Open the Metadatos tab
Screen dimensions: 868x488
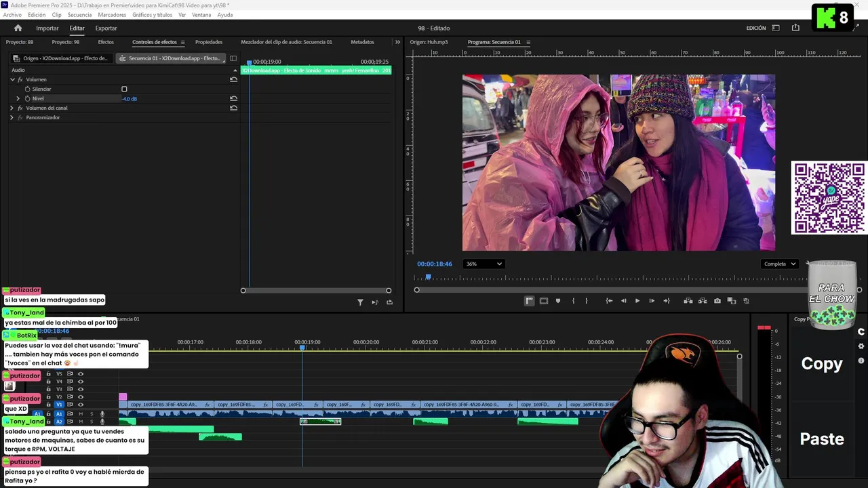[x=362, y=42]
